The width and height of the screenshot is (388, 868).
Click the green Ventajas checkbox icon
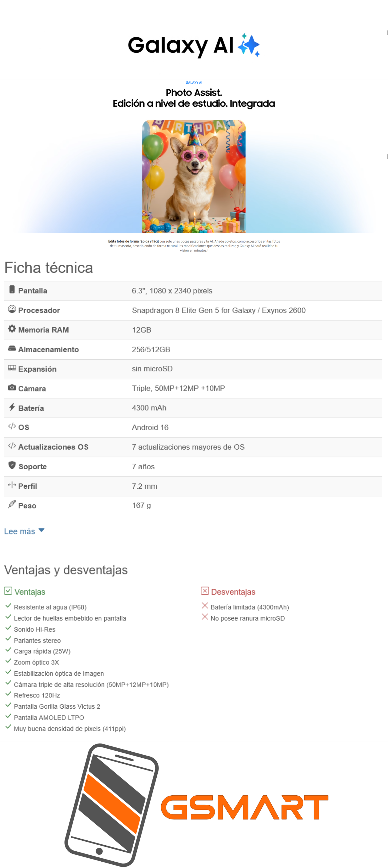pyautogui.click(x=8, y=591)
